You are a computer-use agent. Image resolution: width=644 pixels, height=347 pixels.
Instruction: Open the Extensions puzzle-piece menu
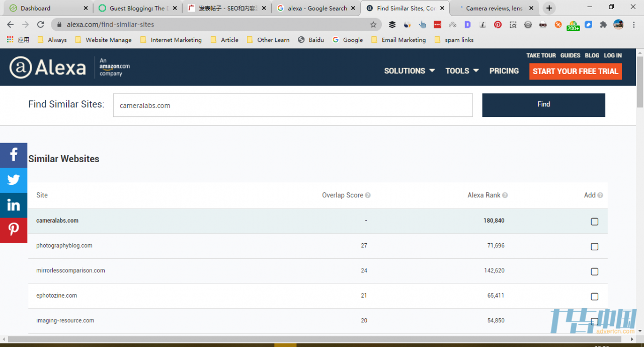click(603, 24)
